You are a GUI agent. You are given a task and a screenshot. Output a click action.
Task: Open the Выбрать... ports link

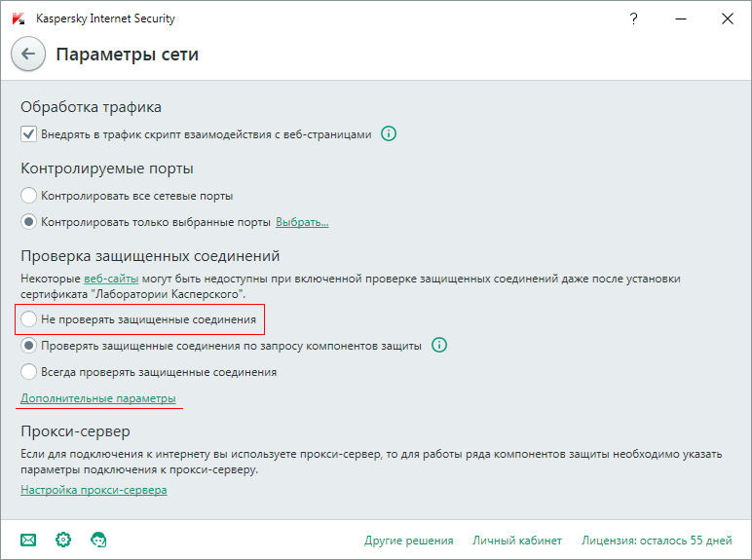click(302, 222)
